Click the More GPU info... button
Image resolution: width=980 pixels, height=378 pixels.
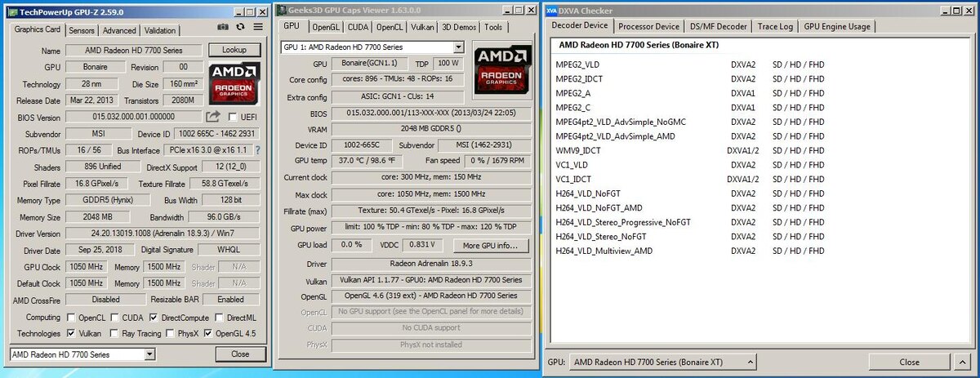[x=490, y=245]
